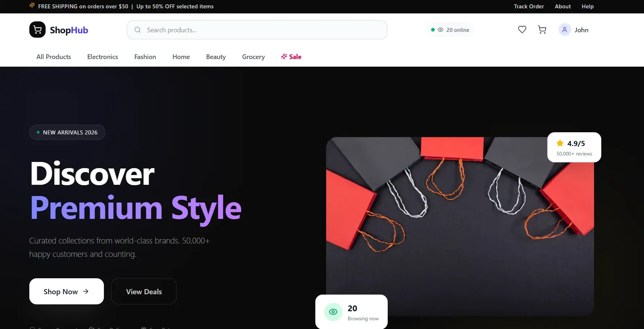Click John's user avatar icon
Viewport: 644px width, 329px height.
pyautogui.click(x=565, y=30)
